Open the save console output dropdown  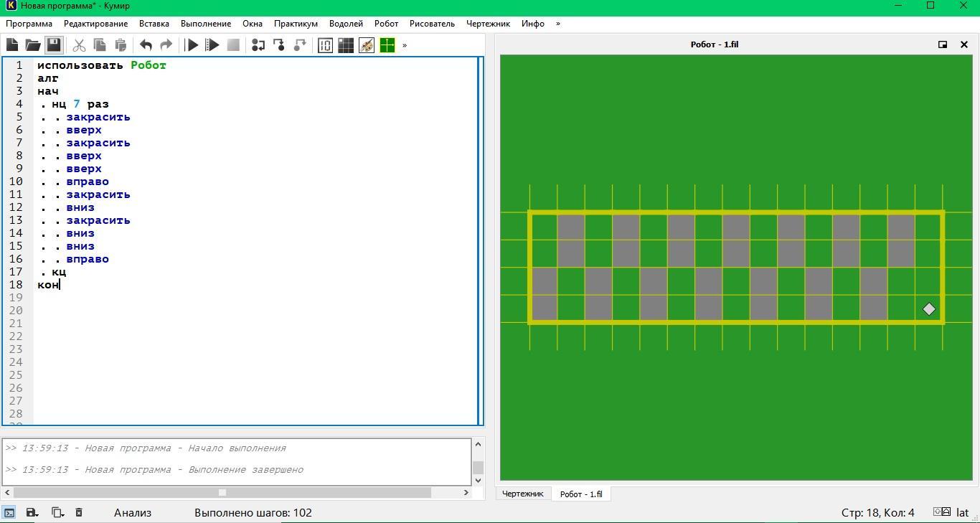click(x=32, y=512)
